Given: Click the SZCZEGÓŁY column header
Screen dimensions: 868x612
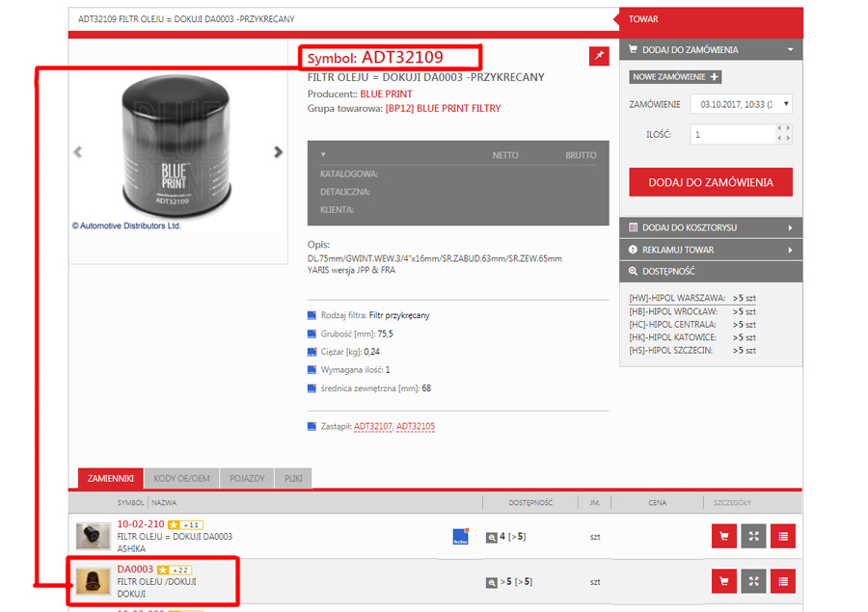Looking at the screenshot, I should (x=732, y=503).
